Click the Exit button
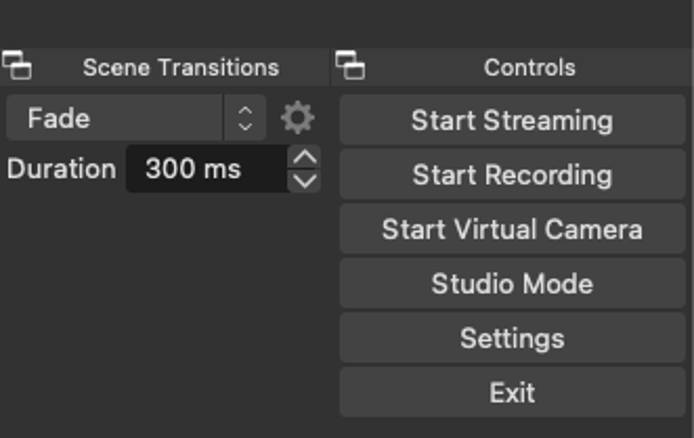 click(x=512, y=392)
